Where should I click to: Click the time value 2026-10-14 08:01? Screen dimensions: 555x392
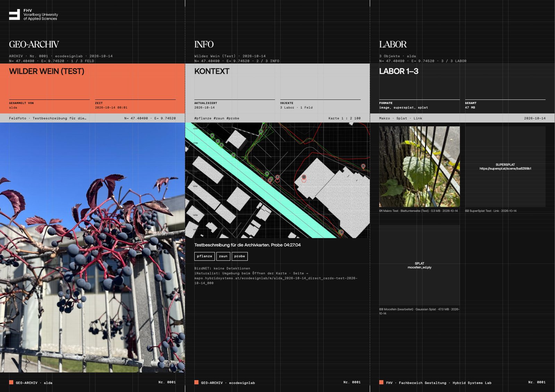point(111,107)
